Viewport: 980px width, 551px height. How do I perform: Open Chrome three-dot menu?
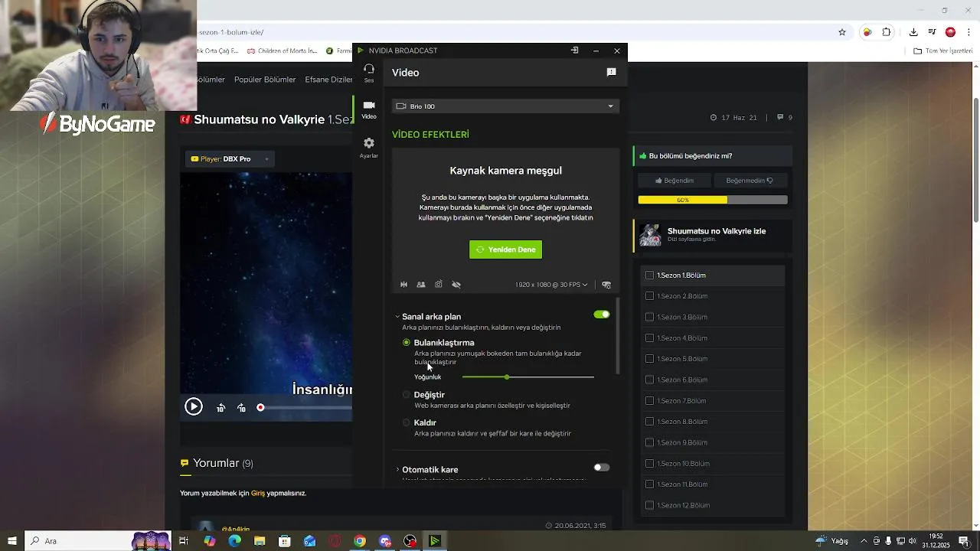click(x=969, y=32)
